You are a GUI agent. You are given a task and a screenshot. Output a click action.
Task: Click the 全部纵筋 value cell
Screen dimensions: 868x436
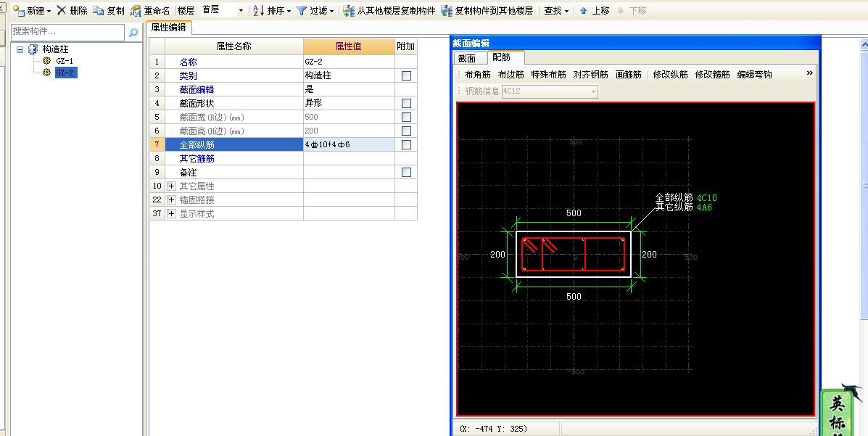tap(349, 144)
